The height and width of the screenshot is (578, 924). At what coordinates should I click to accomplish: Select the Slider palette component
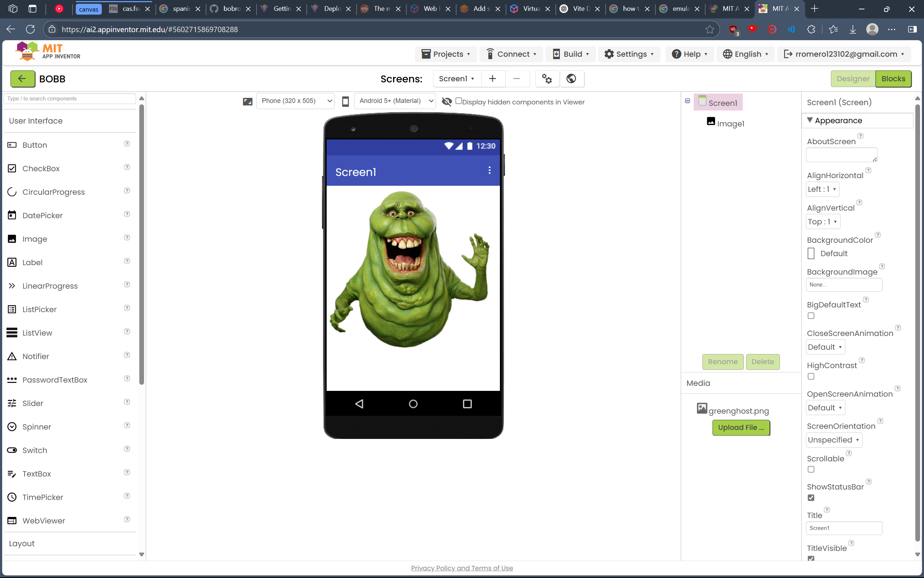(33, 403)
